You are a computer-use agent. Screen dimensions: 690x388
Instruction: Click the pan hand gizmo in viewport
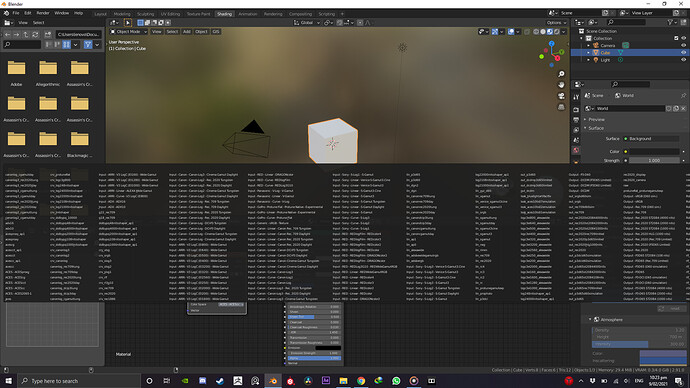(x=561, y=84)
